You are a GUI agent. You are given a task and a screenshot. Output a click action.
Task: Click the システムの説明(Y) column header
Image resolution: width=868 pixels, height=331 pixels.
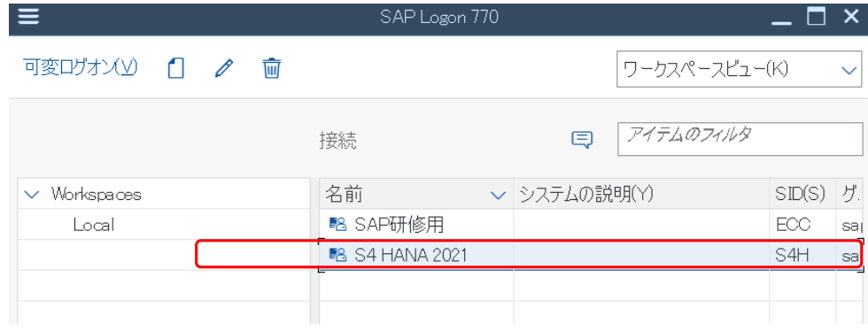click(x=641, y=194)
